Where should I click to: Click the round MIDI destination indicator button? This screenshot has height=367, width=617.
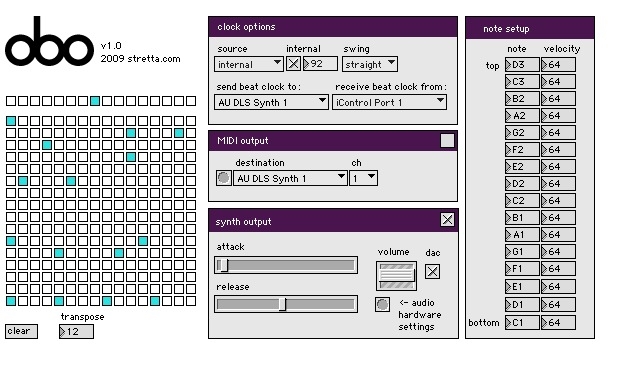224,178
